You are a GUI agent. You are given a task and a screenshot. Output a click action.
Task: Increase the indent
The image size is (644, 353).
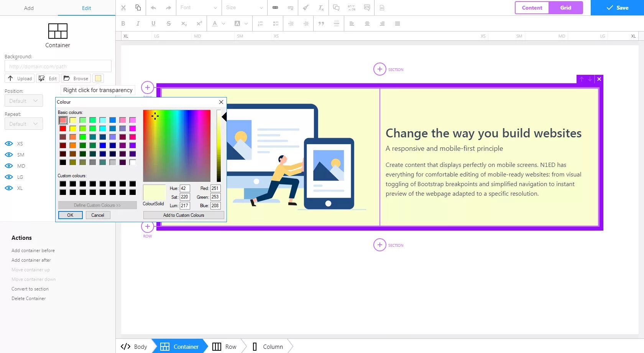click(306, 23)
